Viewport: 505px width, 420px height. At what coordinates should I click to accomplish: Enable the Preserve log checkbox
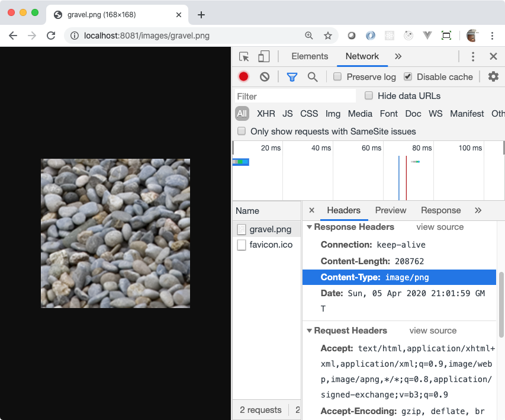click(337, 77)
